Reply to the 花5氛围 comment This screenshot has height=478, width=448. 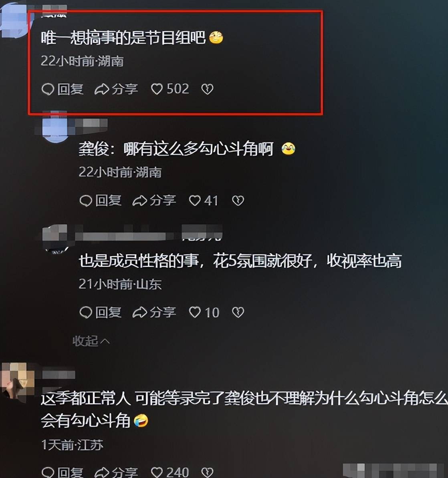(101, 313)
